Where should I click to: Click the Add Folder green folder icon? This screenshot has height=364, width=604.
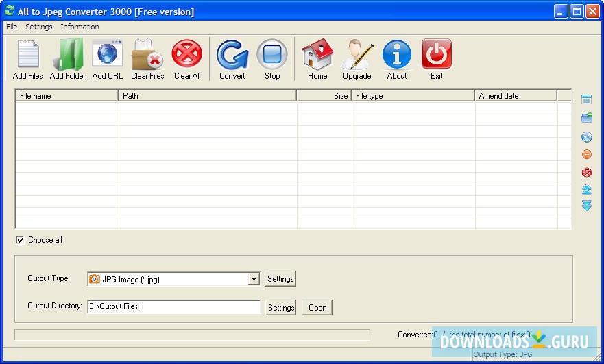click(68, 54)
